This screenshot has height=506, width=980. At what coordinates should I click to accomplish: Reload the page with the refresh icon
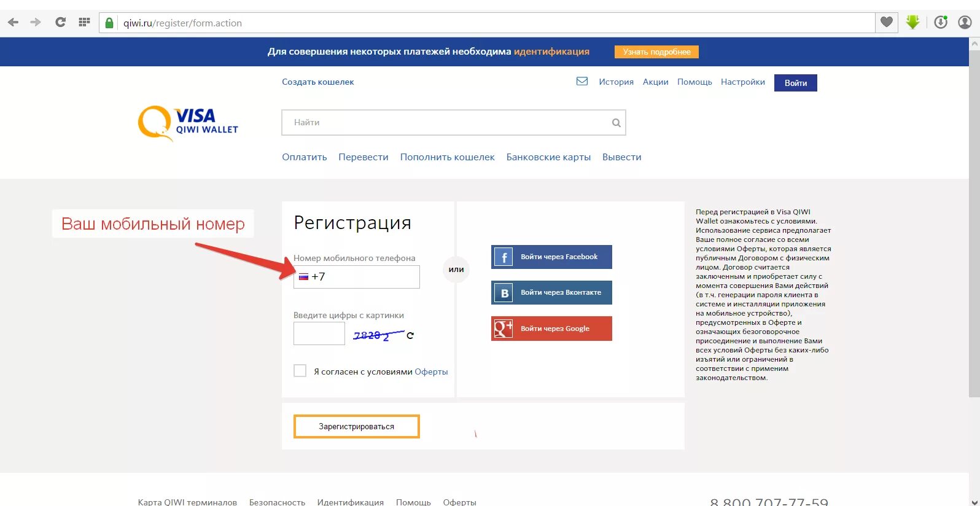pyautogui.click(x=60, y=23)
